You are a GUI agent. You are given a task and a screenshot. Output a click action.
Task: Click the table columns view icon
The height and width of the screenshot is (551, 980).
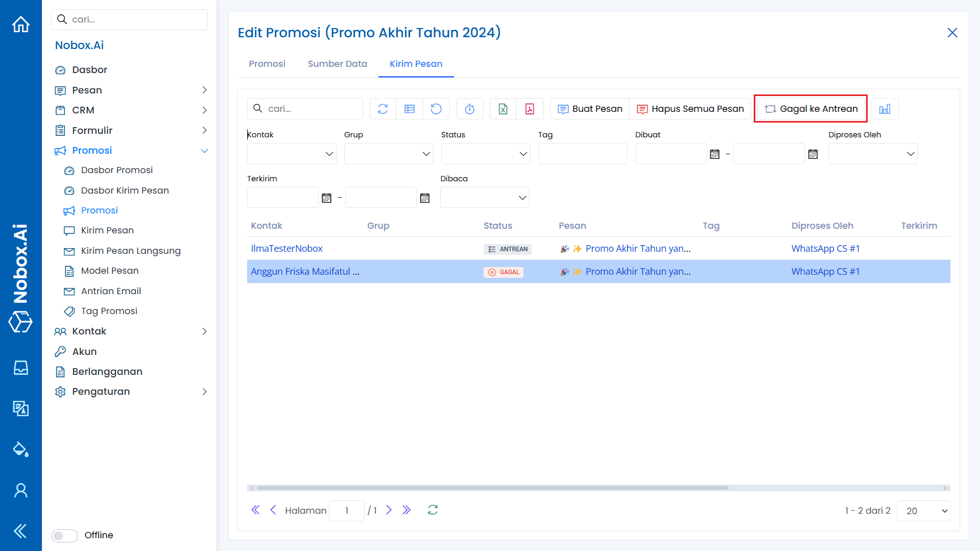coord(410,109)
